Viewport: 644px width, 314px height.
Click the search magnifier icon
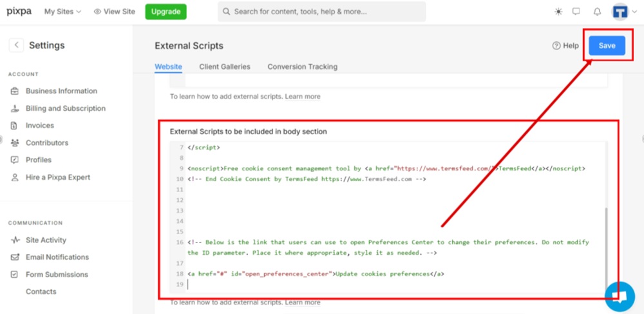[x=226, y=12]
